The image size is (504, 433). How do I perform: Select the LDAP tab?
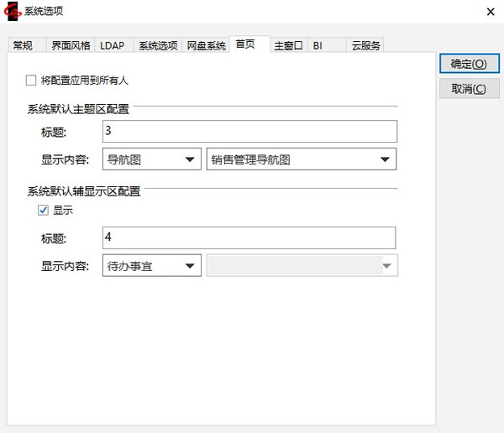coord(113,46)
